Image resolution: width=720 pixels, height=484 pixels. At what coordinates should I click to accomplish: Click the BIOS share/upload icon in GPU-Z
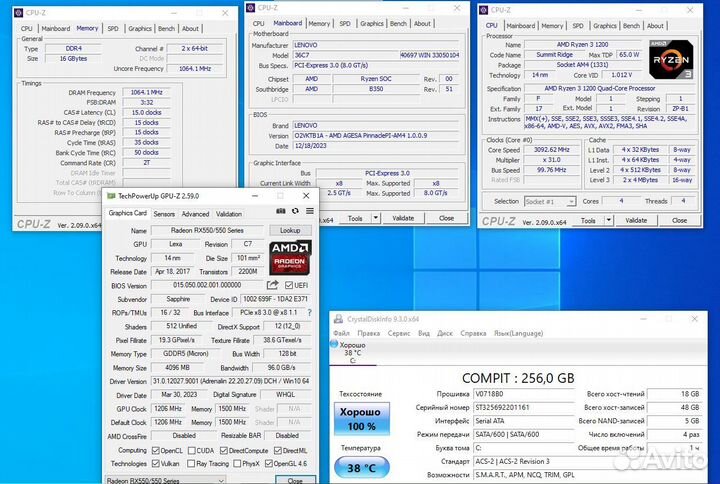point(272,285)
